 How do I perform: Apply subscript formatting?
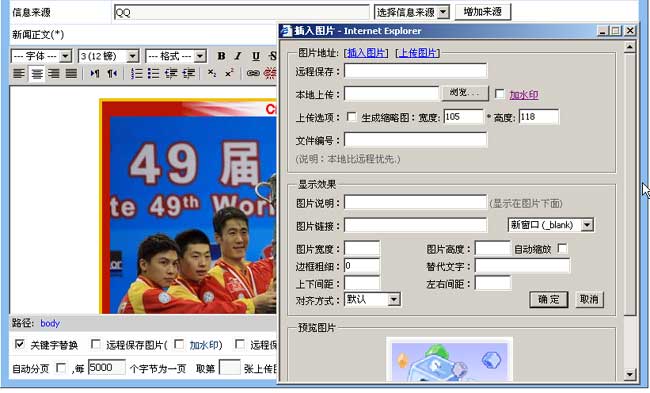(x=212, y=74)
